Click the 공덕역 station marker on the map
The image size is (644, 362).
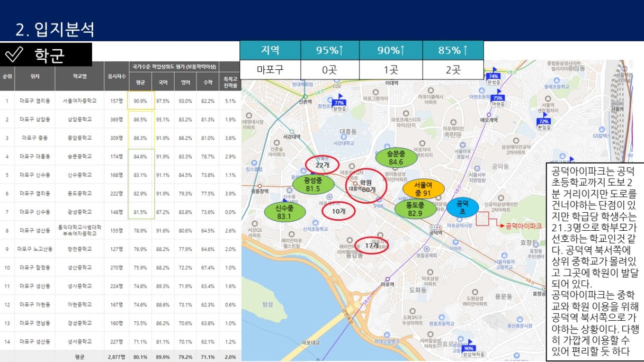[436, 227]
